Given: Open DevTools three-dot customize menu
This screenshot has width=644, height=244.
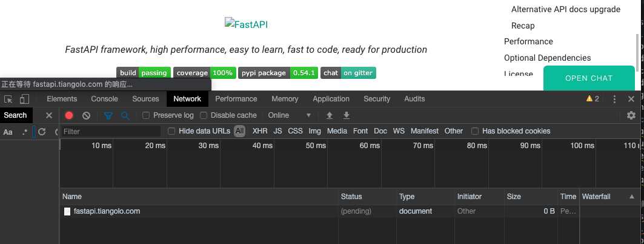Looking at the screenshot, I should click(x=614, y=99).
